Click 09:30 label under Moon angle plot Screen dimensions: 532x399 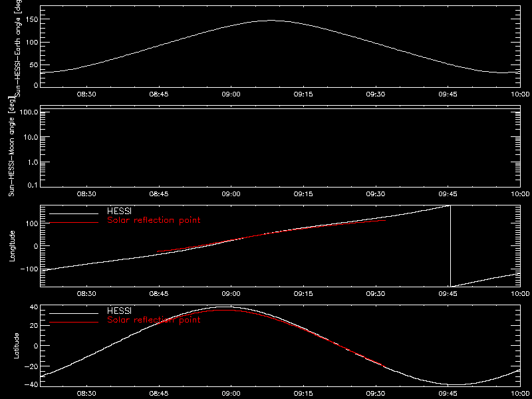pyautogui.click(x=376, y=194)
